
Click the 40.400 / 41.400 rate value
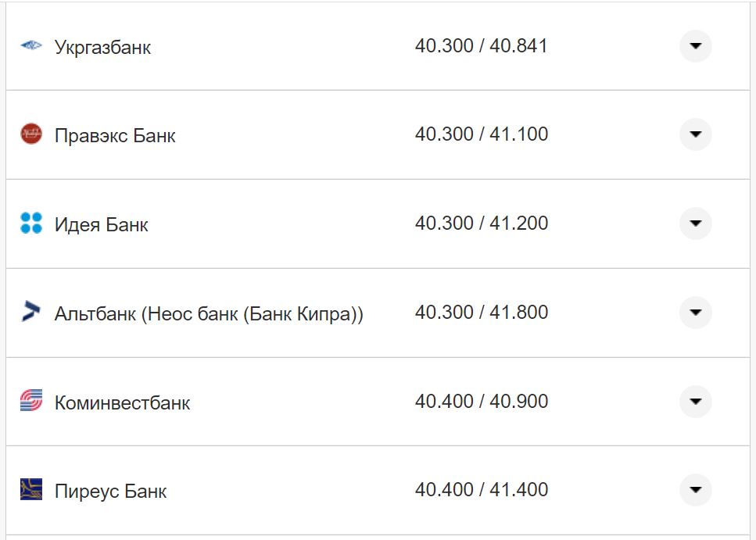tap(481, 490)
